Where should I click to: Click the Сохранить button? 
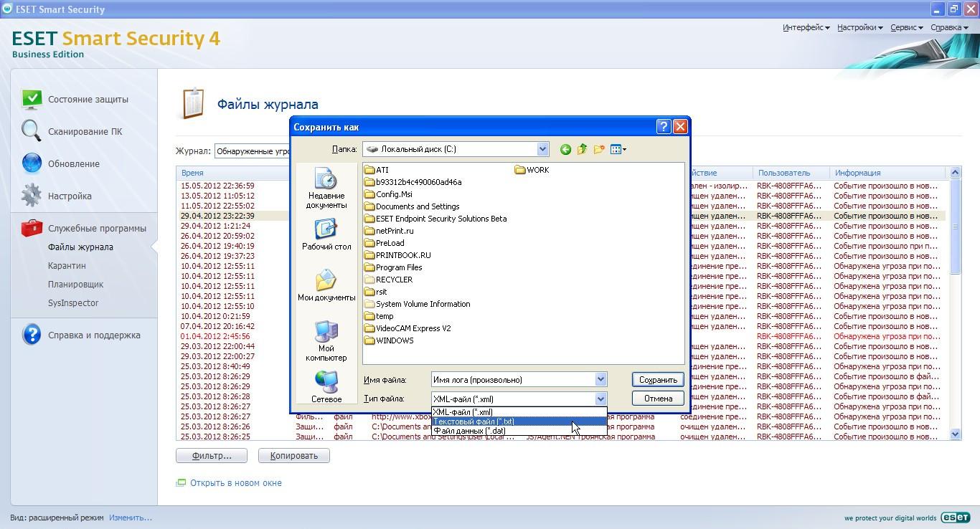point(658,380)
